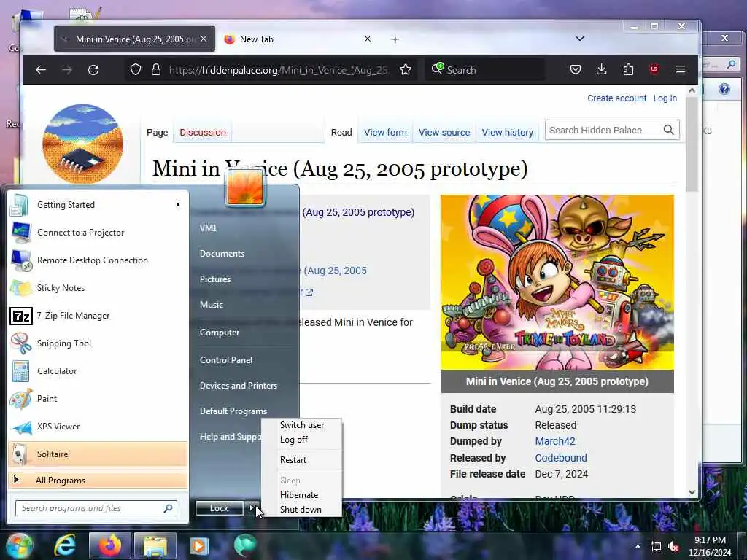747x560 pixels.
Task: Click the user account picture in Start menu
Action: click(x=245, y=187)
